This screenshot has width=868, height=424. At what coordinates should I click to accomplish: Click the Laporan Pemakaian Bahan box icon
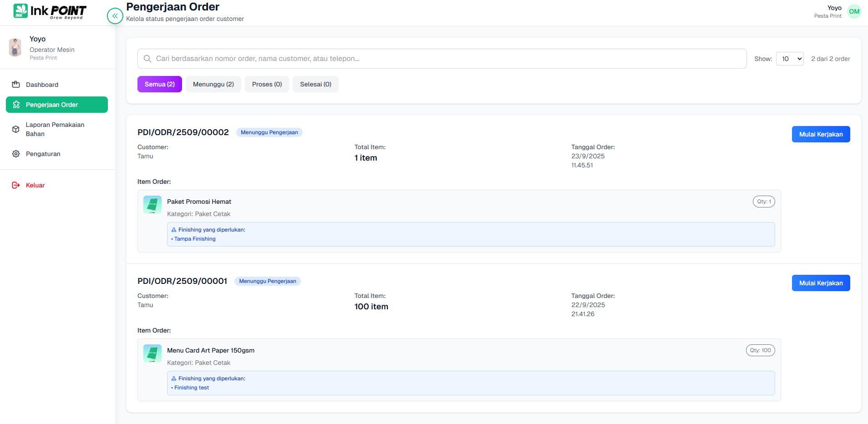pyautogui.click(x=16, y=129)
